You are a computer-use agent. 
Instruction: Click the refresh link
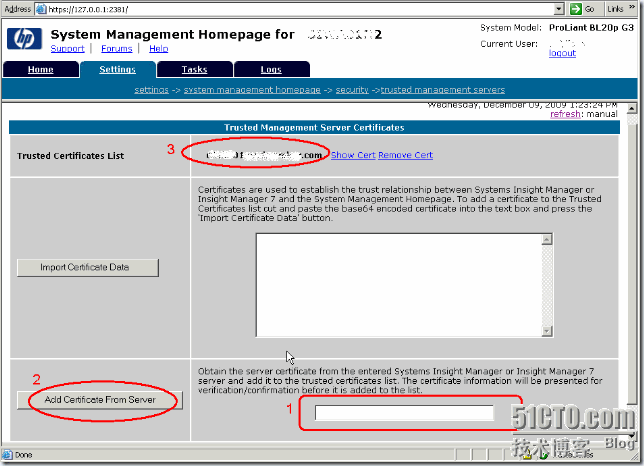pos(565,114)
